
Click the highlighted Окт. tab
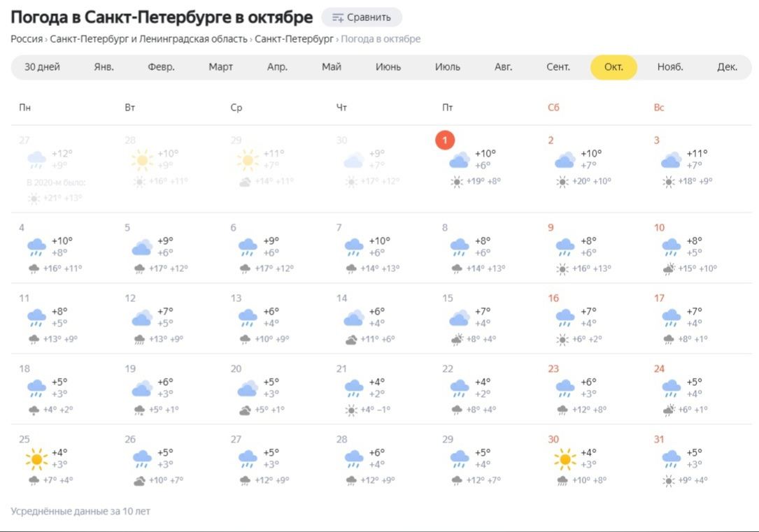pyautogui.click(x=613, y=67)
